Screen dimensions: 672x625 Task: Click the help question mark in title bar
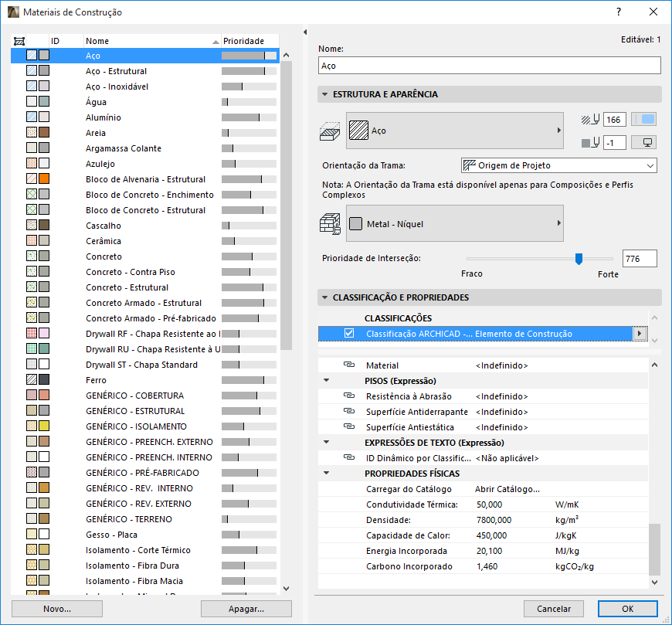click(x=619, y=12)
